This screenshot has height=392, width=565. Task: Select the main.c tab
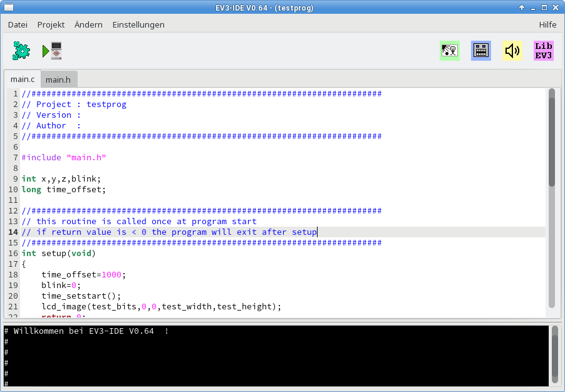click(x=23, y=79)
